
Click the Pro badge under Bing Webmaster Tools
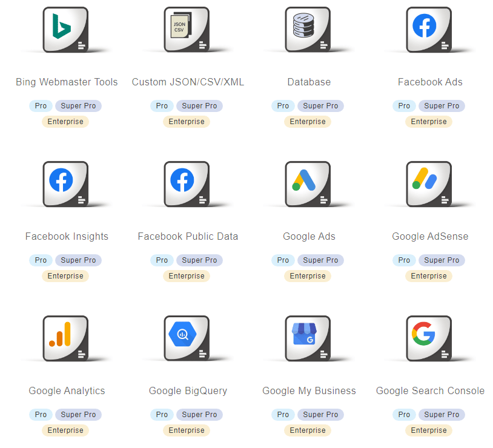(41, 106)
